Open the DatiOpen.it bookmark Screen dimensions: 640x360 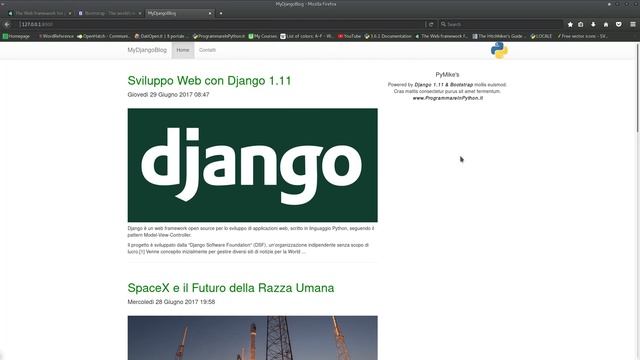[161, 36]
